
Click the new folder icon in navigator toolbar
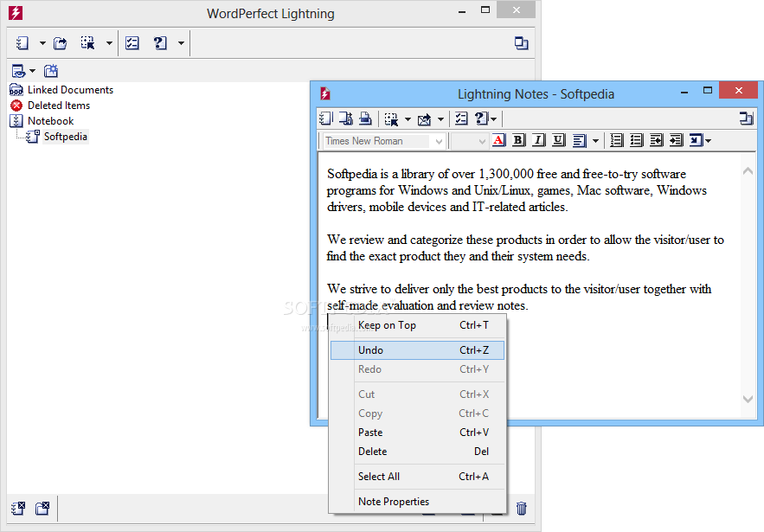click(x=51, y=71)
